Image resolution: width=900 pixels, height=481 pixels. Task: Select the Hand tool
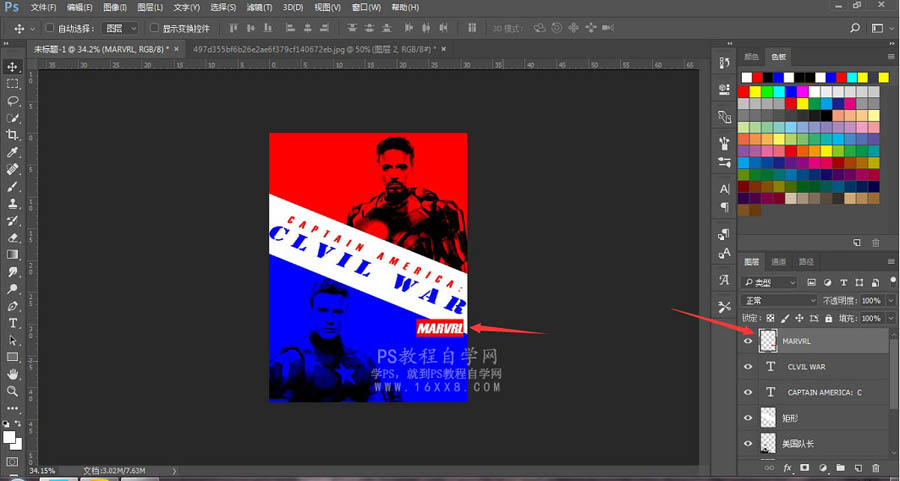pyautogui.click(x=12, y=374)
